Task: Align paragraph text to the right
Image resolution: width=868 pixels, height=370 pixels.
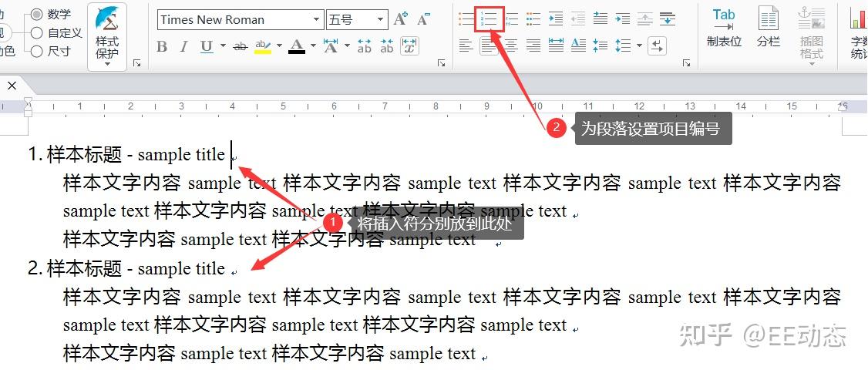Action: (x=533, y=45)
